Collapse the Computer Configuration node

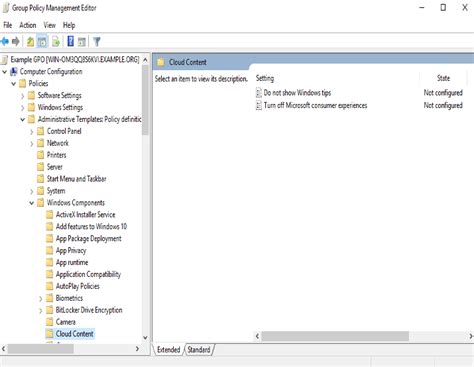pyautogui.click(x=5, y=72)
